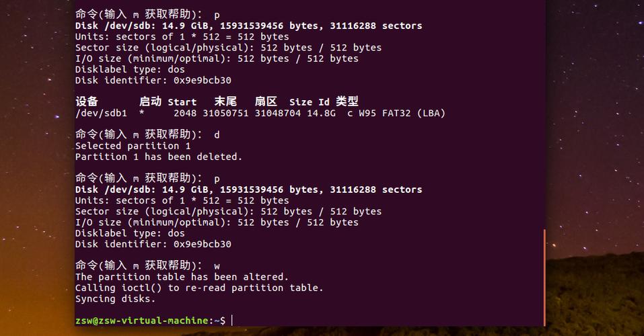Click the terminal prompt cursor after ~$
The width and height of the screenshot is (644, 336).
tap(232, 321)
